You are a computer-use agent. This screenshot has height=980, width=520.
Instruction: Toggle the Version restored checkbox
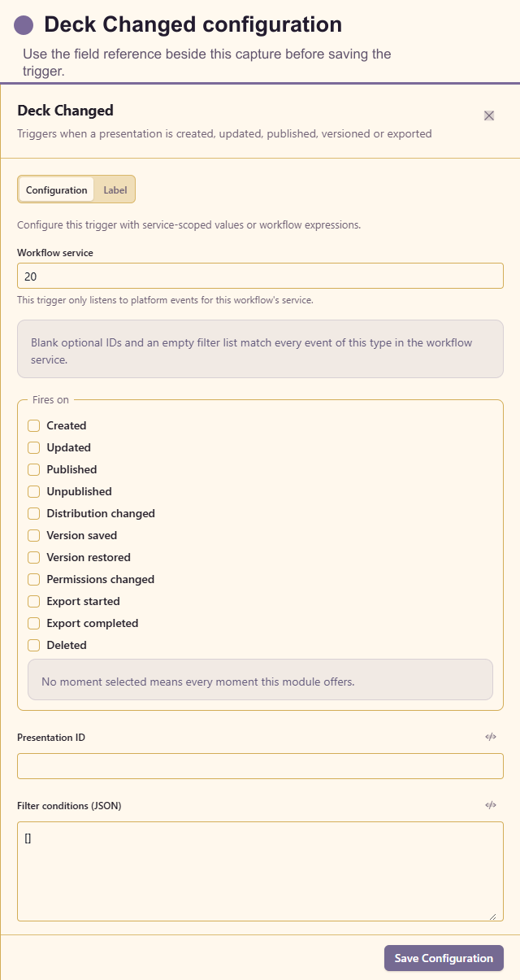pos(34,557)
